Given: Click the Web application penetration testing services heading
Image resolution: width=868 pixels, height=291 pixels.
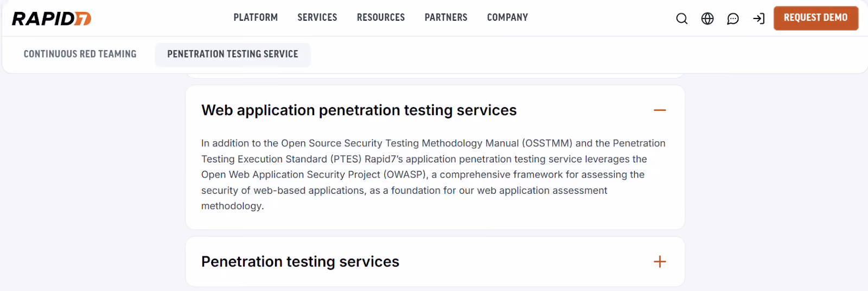Looking at the screenshot, I should tap(359, 110).
